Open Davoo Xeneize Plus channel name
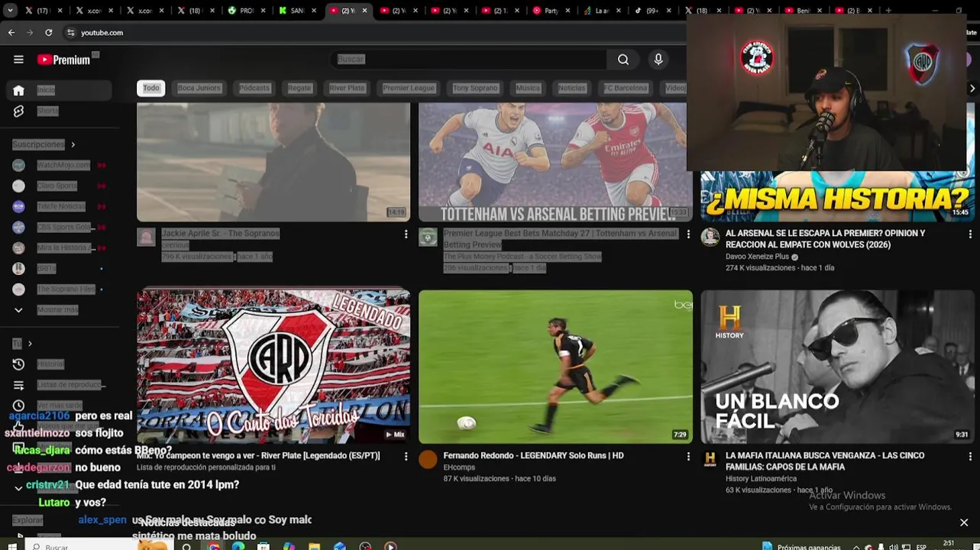 tap(757, 257)
